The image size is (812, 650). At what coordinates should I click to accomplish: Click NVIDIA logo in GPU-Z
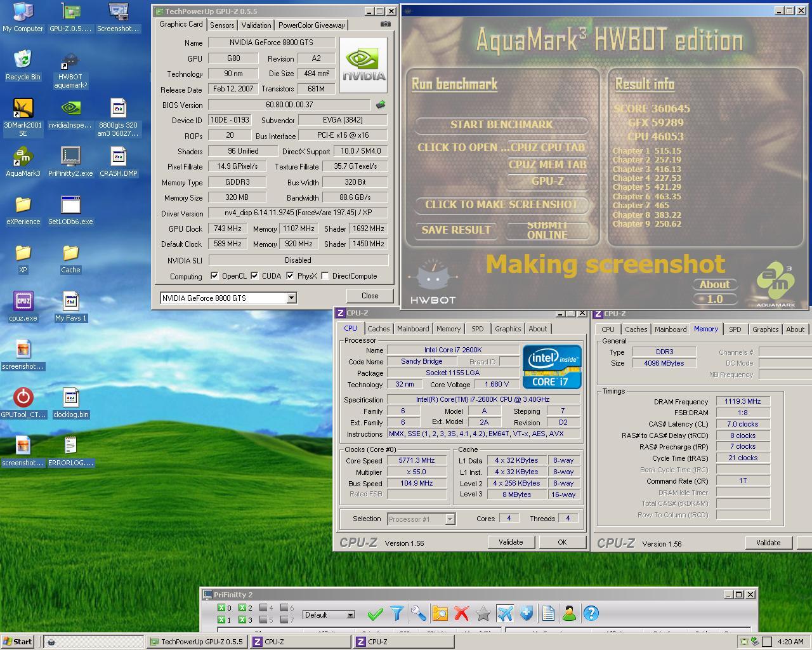point(363,65)
